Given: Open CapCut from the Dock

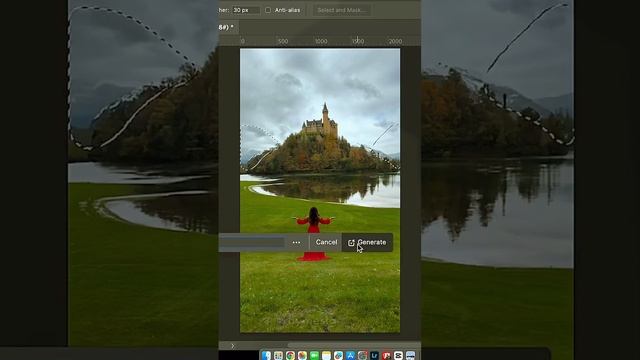Looking at the screenshot, I should [398, 356].
